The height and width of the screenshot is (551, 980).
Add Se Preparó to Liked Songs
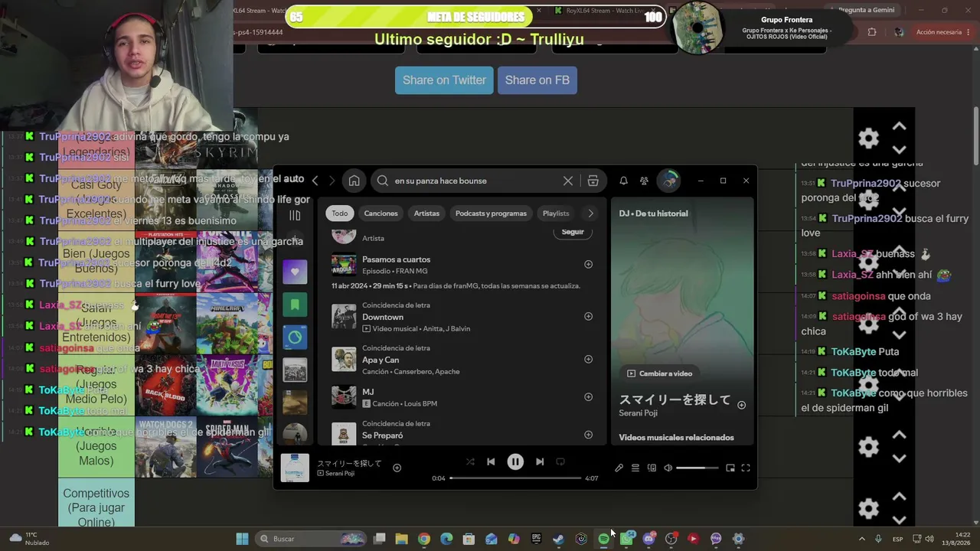tap(588, 434)
